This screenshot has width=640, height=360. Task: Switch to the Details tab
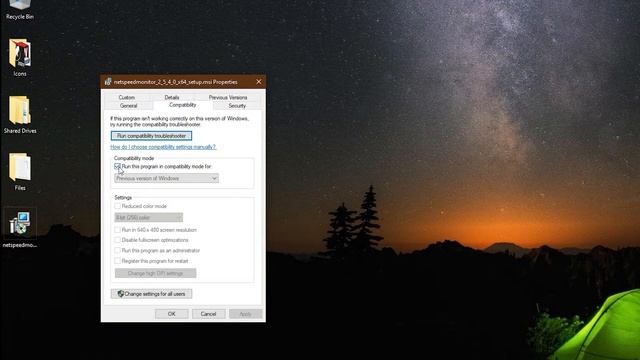(x=172, y=97)
